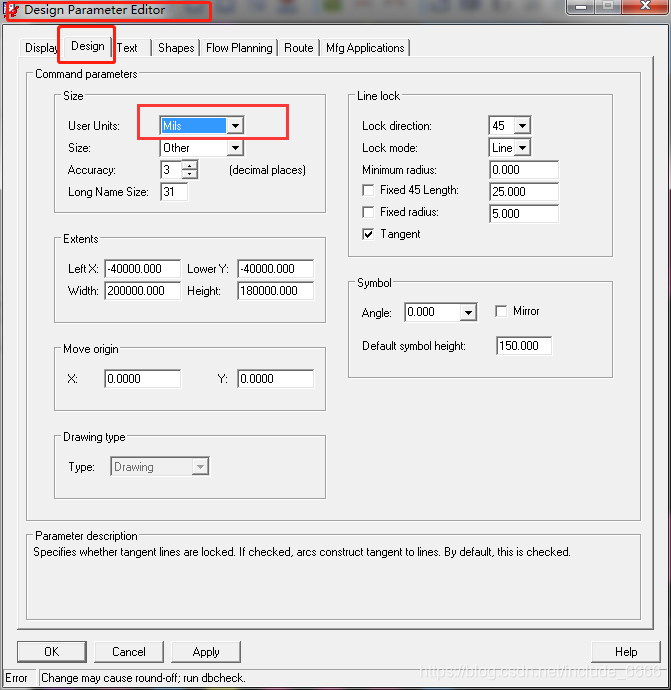
Task: Select the Design tab
Action: coord(88,46)
